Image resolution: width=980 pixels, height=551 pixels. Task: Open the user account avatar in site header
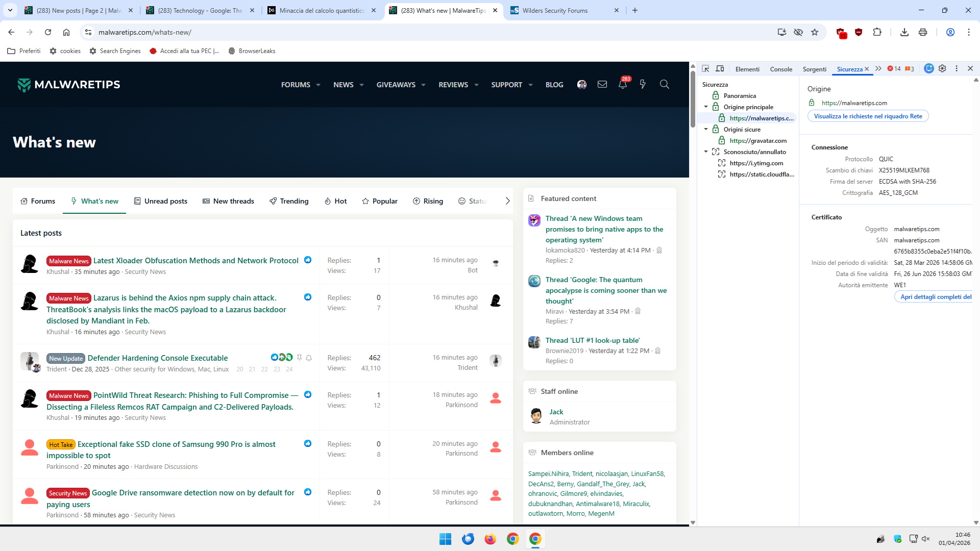(x=582, y=85)
